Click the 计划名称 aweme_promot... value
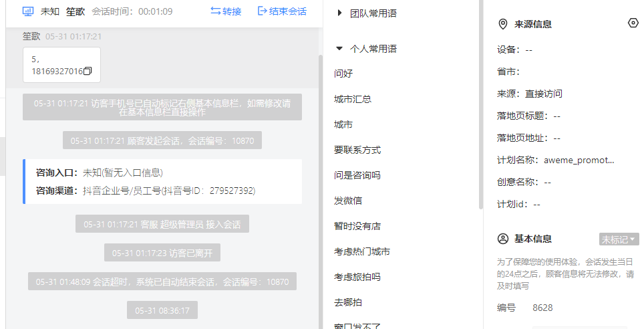This screenshot has height=329, width=644. pos(579,160)
